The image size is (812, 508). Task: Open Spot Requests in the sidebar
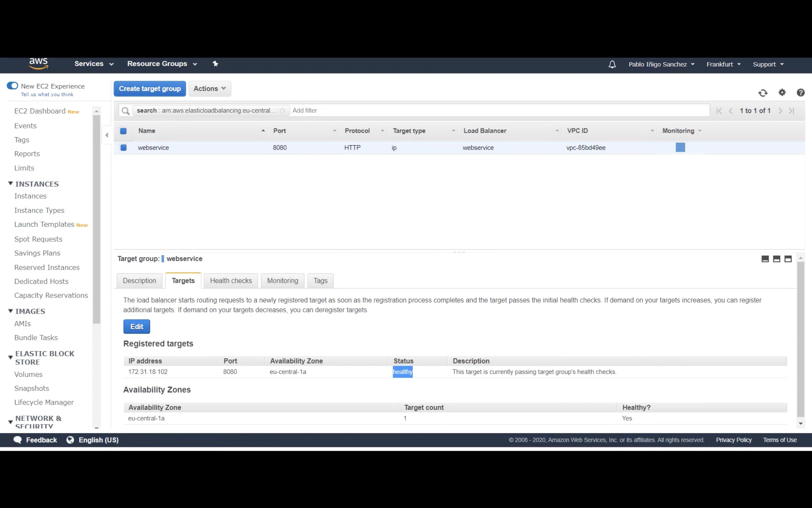click(38, 239)
